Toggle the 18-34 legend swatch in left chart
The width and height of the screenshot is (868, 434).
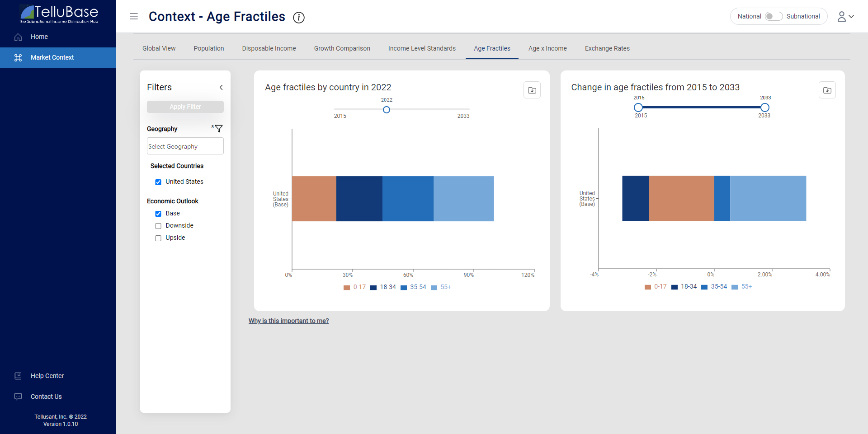pos(373,288)
